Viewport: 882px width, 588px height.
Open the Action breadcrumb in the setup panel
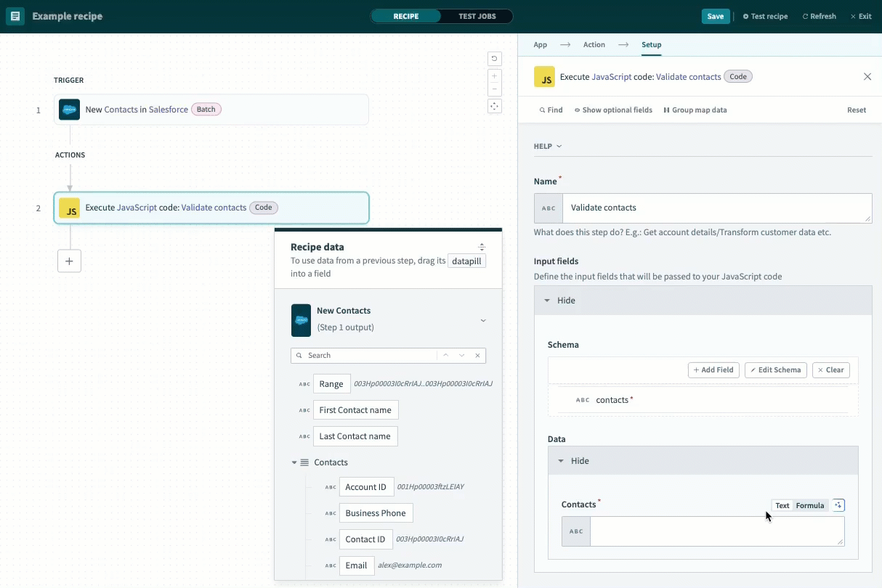594,44
